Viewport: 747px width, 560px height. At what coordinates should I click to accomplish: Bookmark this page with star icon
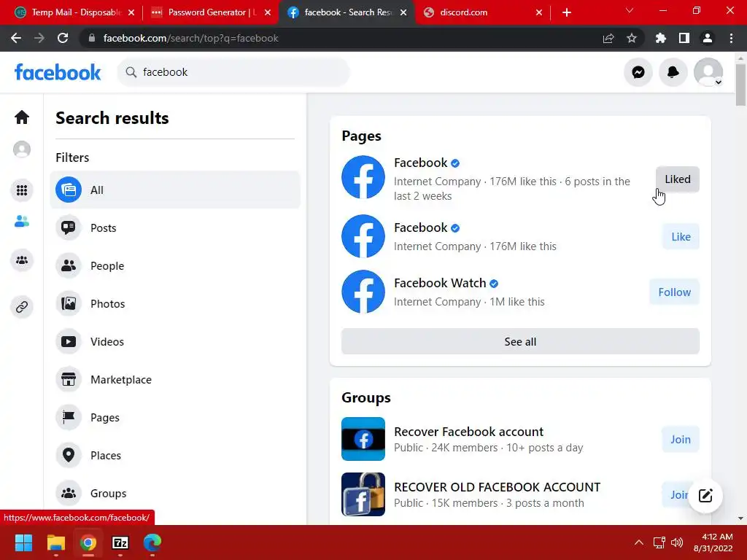(x=632, y=38)
